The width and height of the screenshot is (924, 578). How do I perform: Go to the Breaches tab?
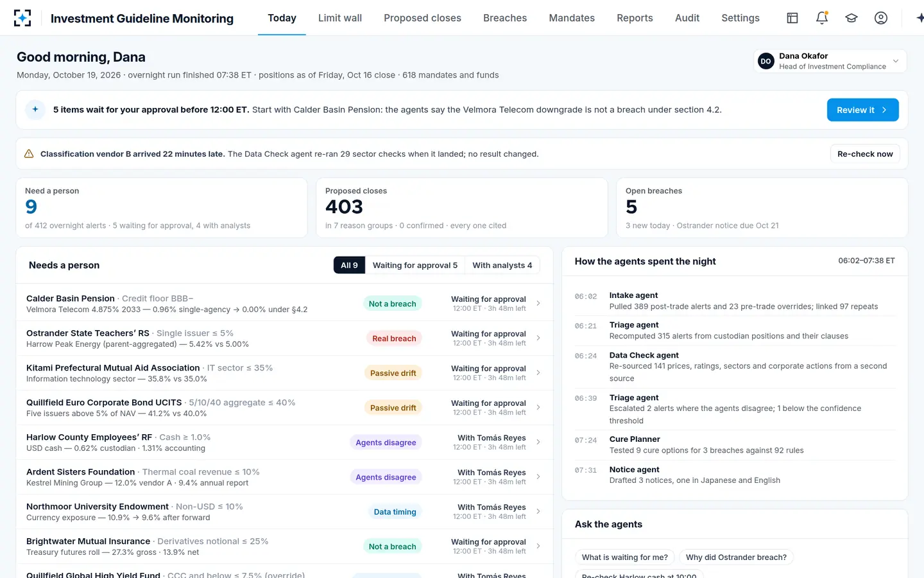point(505,18)
